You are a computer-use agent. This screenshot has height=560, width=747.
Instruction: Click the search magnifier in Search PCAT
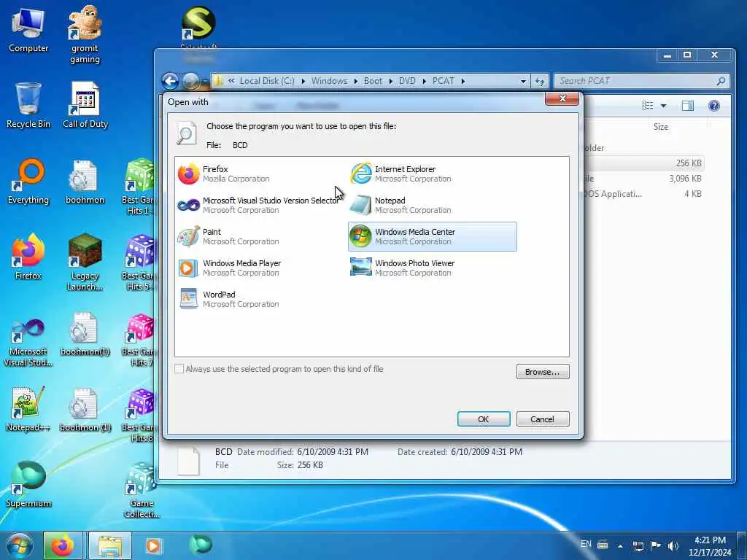(721, 81)
